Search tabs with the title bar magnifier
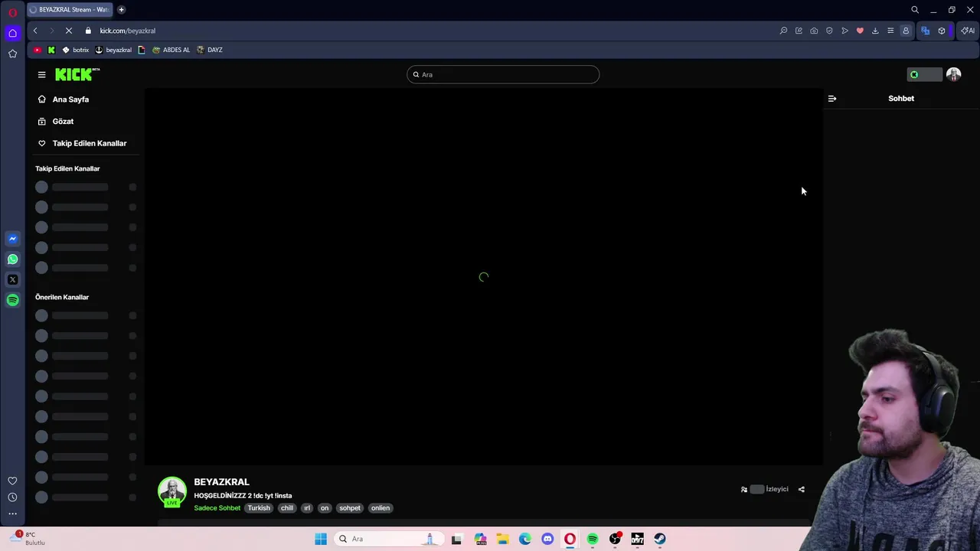The height and width of the screenshot is (551, 980). pos(915,10)
